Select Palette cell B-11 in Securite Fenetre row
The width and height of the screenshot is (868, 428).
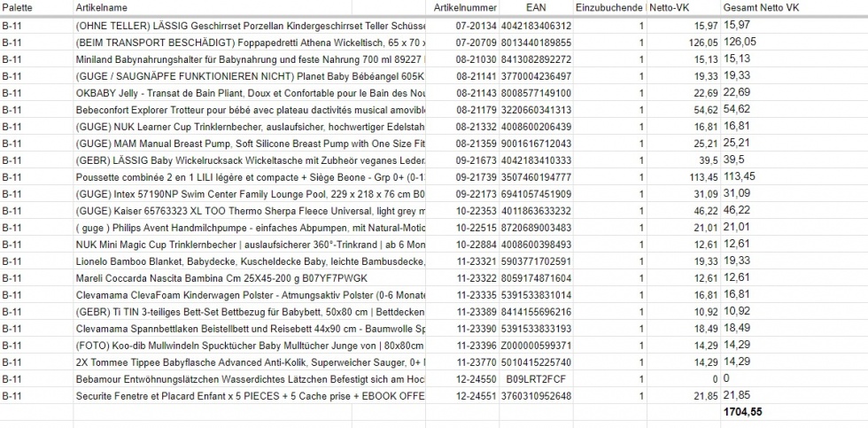tap(36, 396)
